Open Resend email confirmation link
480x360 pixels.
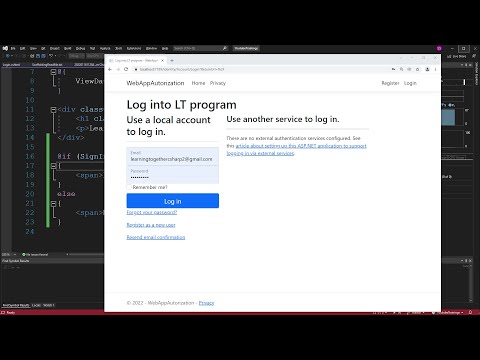tap(156, 237)
